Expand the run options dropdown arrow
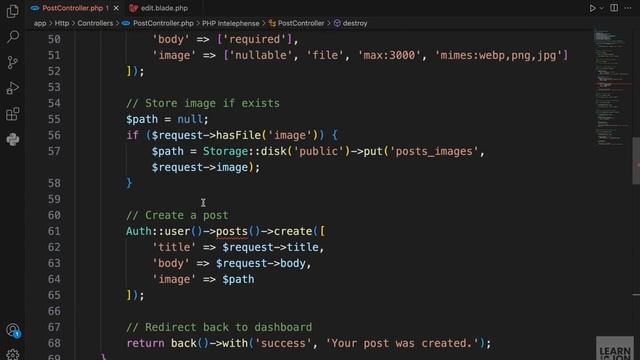 (x=602, y=8)
